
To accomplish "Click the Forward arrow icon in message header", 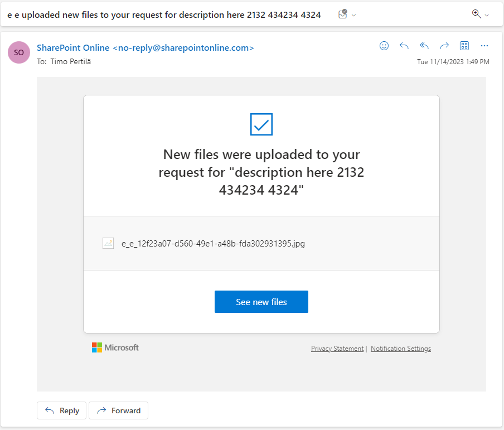I will coord(444,46).
